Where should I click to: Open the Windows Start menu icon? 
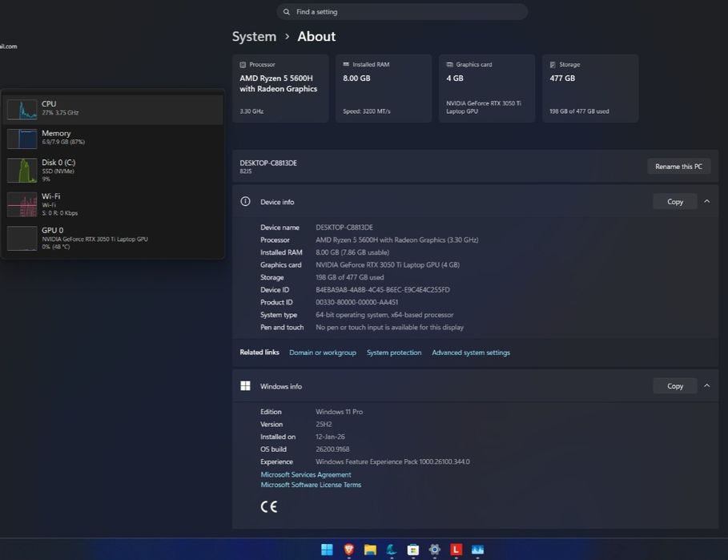[x=327, y=550]
